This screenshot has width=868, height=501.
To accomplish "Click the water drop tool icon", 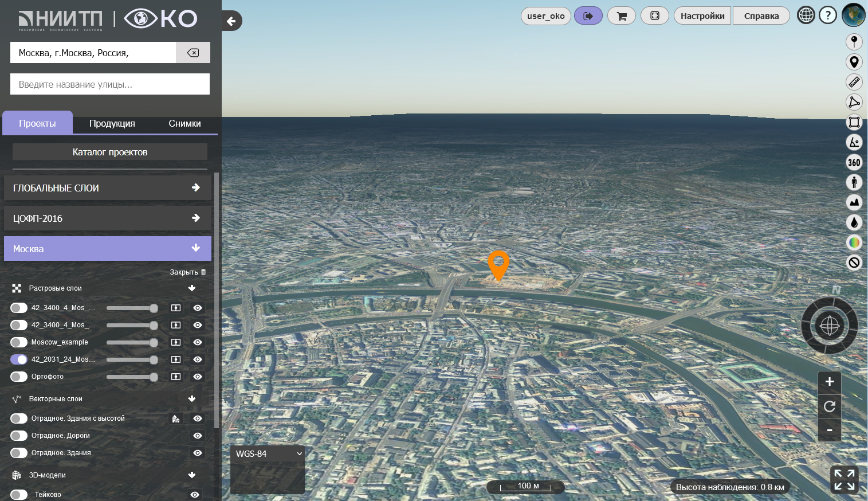I will [854, 222].
